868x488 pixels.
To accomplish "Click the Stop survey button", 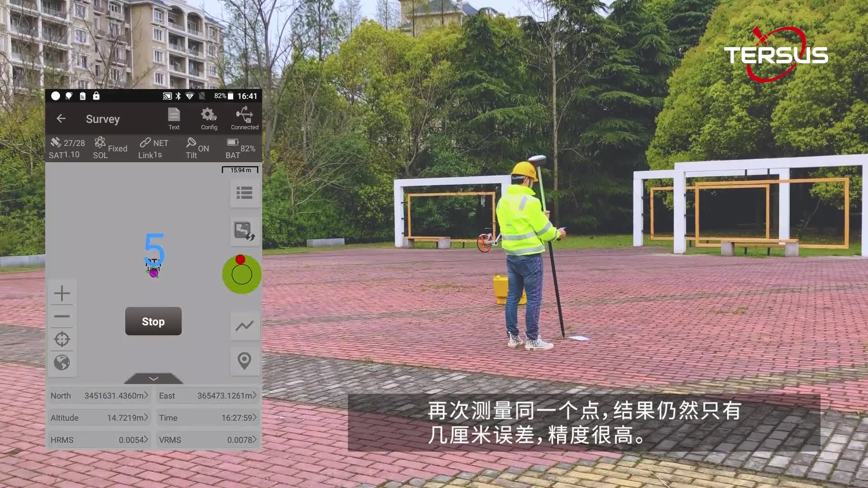I will point(153,321).
